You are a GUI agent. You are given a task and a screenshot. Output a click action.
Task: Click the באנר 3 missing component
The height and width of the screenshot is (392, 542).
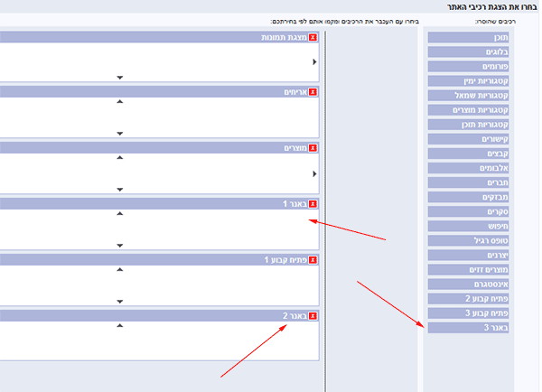pyautogui.click(x=470, y=327)
